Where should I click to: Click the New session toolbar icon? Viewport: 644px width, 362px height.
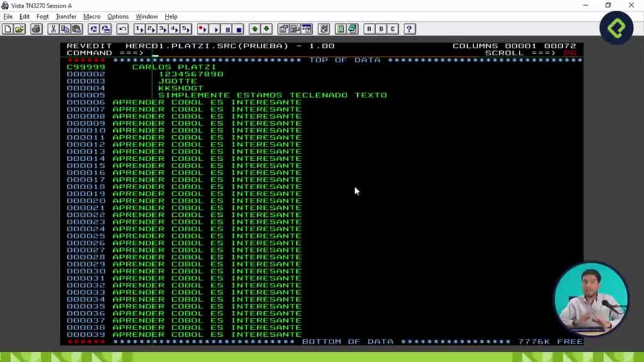coord(8,29)
